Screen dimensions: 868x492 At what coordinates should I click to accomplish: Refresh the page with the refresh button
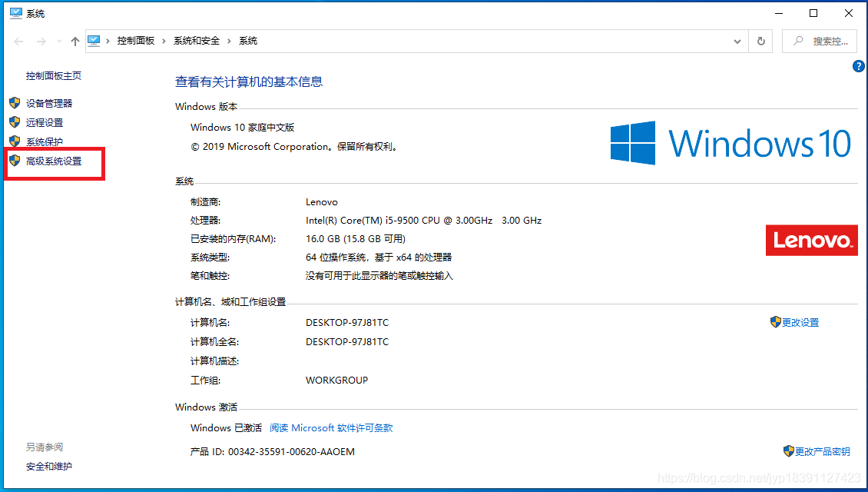click(761, 41)
